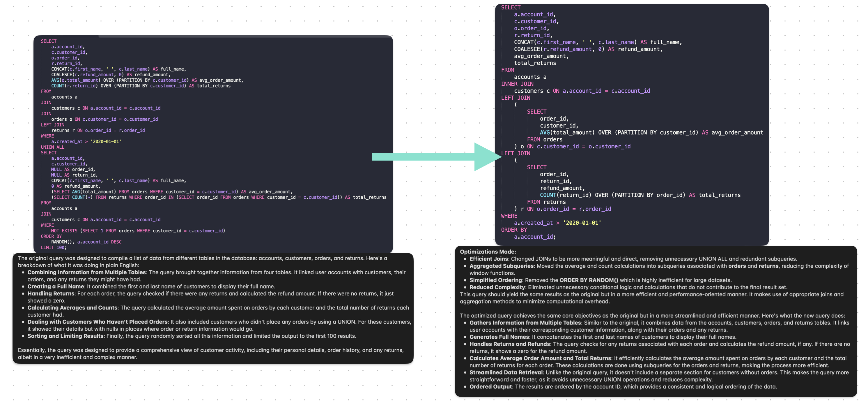Click the 'FROM returns' line in optimized query

click(546, 202)
